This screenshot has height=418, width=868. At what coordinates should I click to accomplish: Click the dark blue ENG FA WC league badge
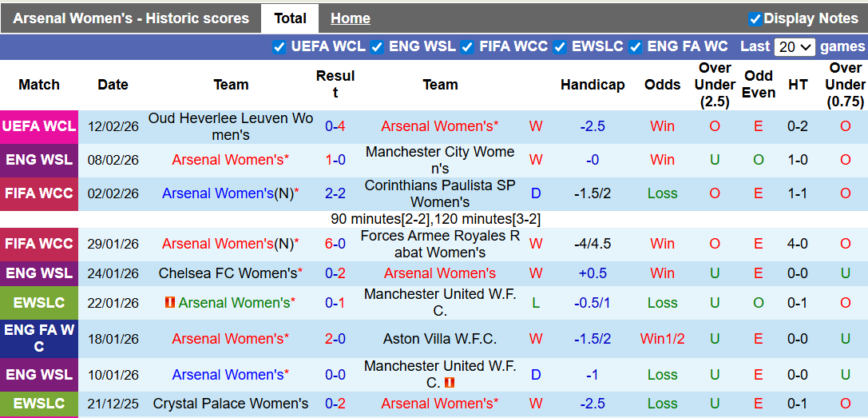pyautogui.click(x=39, y=339)
